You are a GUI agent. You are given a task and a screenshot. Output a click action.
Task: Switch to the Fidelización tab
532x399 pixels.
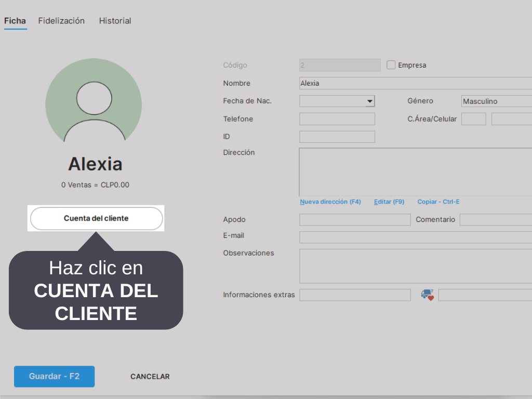point(61,21)
